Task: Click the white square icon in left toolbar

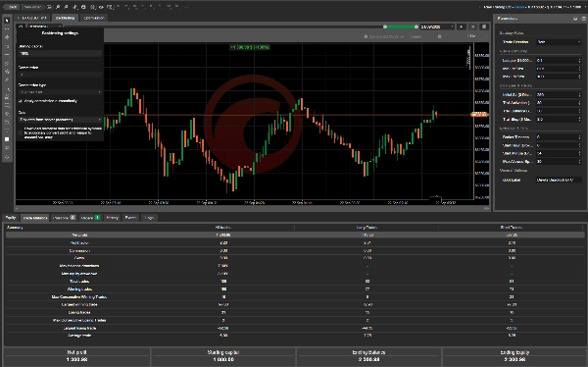Action: click(x=7, y=139)
